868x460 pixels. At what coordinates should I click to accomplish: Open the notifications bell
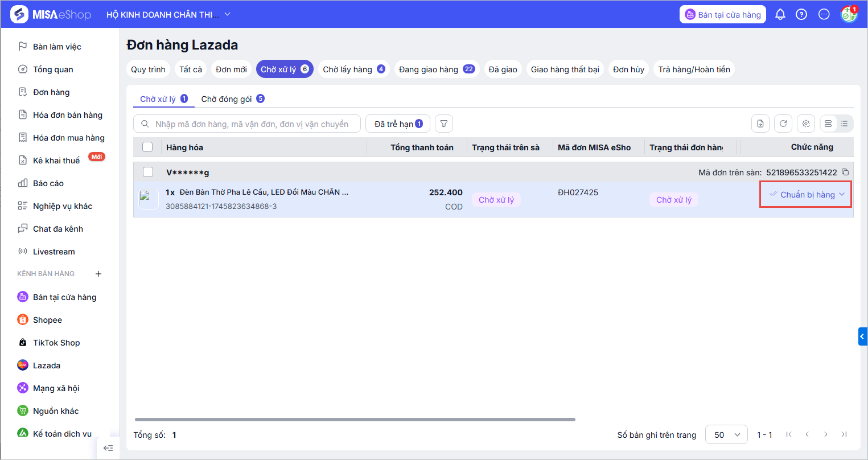tap(780, 14)
